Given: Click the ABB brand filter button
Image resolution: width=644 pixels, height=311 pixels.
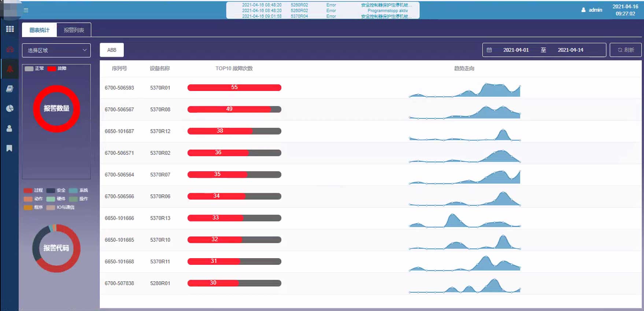Looking at the screenshot, I should [x=112, y=50].
